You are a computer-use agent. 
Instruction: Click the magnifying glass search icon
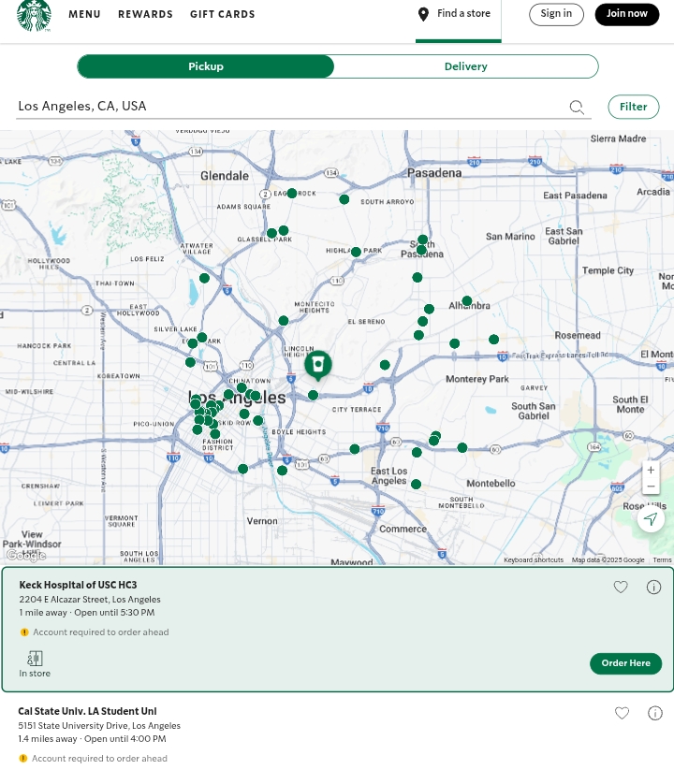click(577, 107)
